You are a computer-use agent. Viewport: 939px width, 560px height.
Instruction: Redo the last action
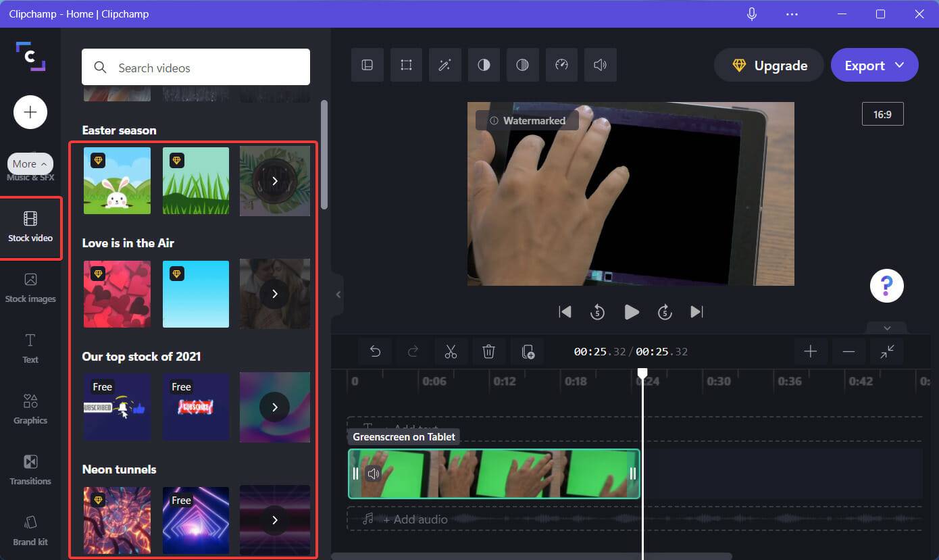(x=413, y=351)
